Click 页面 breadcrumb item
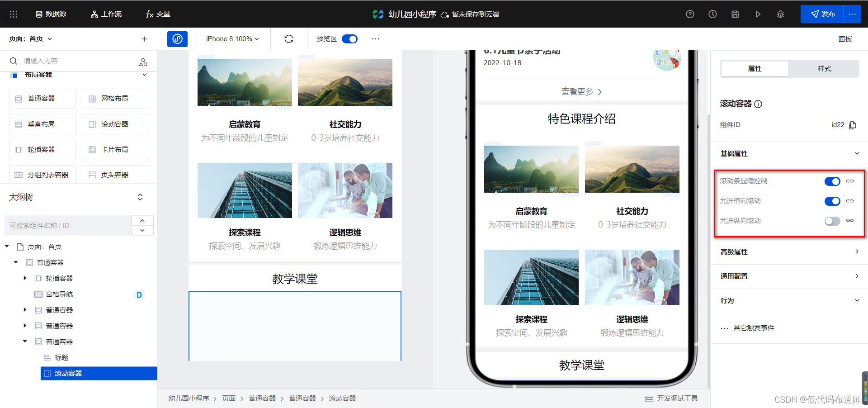This screenshot has width=868, height=408. (x=229, y=399)
